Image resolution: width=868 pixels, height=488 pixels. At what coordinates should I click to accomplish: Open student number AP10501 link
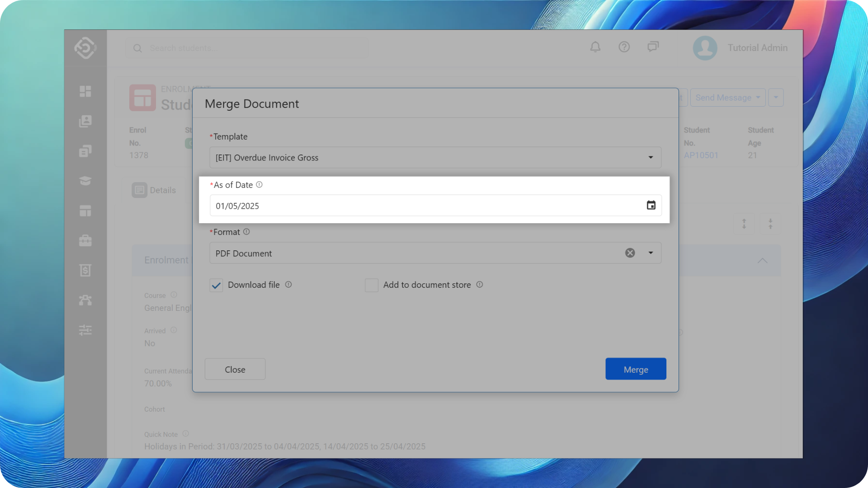701,155
